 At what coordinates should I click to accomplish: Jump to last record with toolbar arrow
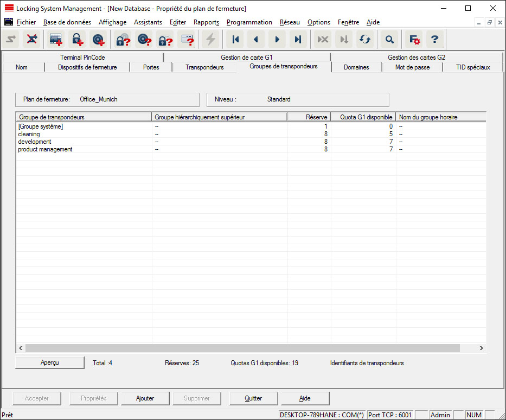[x=298, y=40]
